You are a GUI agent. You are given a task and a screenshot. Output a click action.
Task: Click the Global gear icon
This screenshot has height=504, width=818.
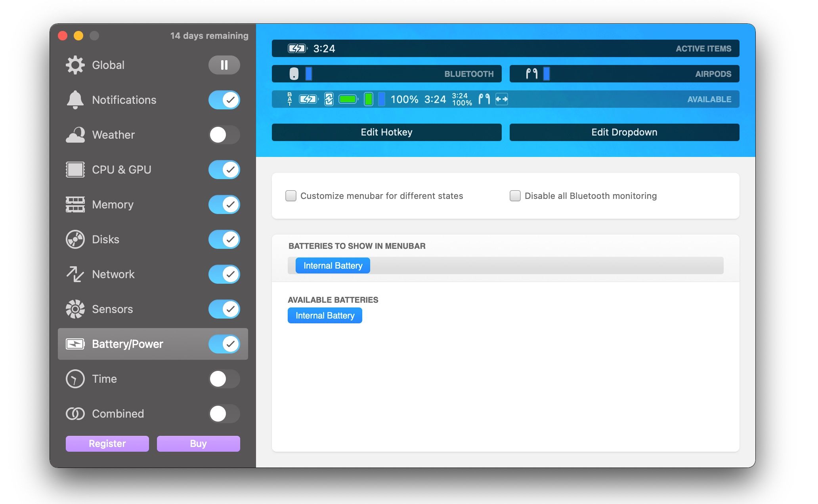click(76, 65)
